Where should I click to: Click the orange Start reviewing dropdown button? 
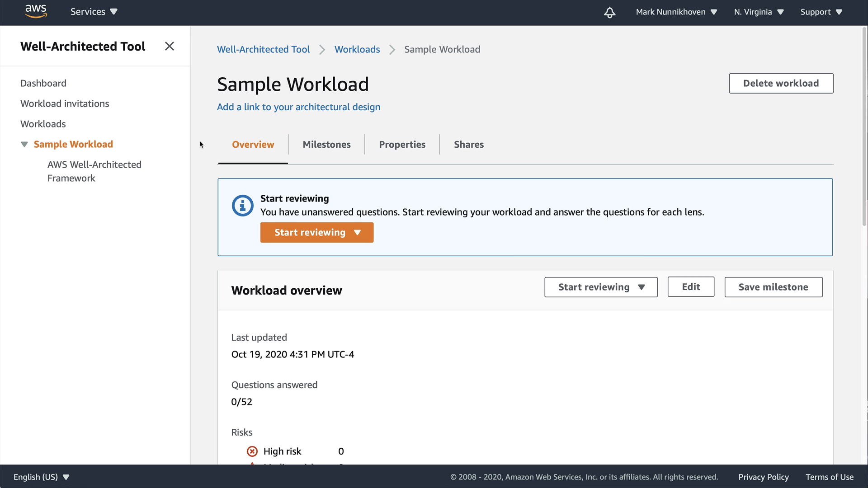[317, 232]
